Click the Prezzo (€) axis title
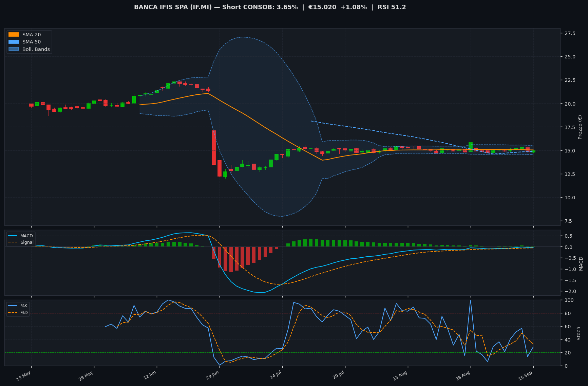 (580, 127)
